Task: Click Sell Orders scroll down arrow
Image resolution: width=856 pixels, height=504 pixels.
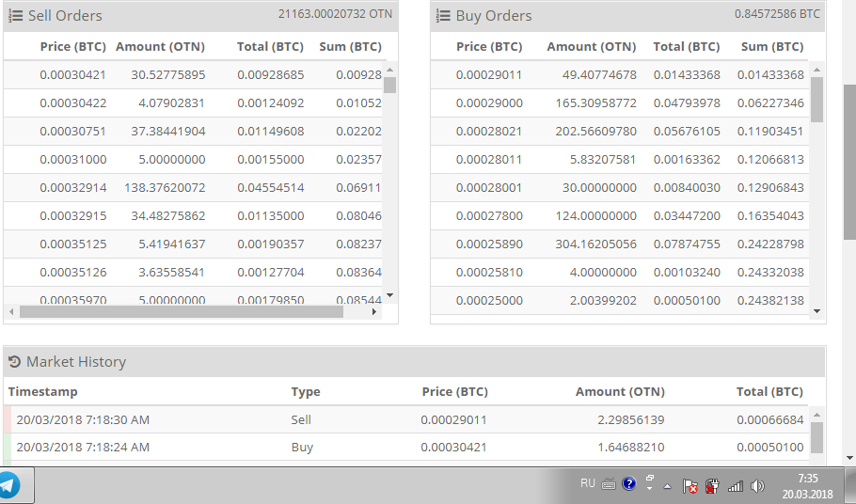Action: point(389,295)
